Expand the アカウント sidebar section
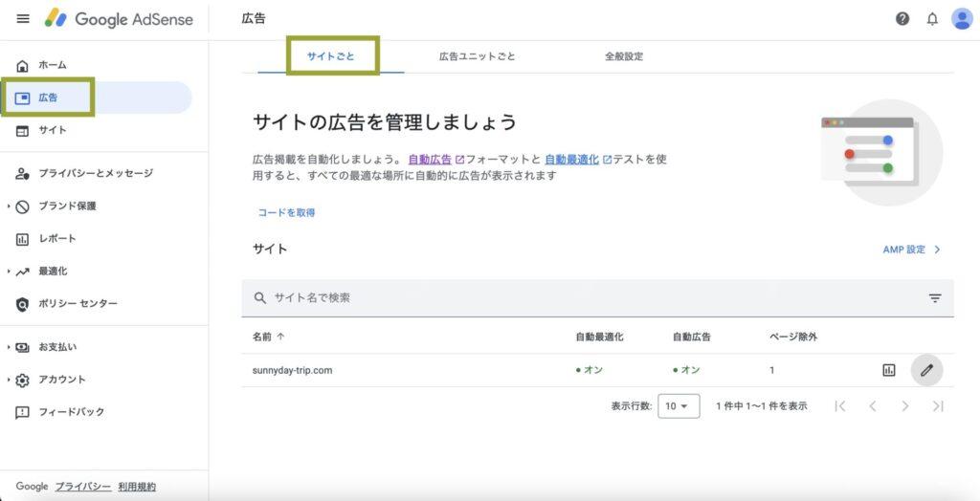 coord(9,380)
